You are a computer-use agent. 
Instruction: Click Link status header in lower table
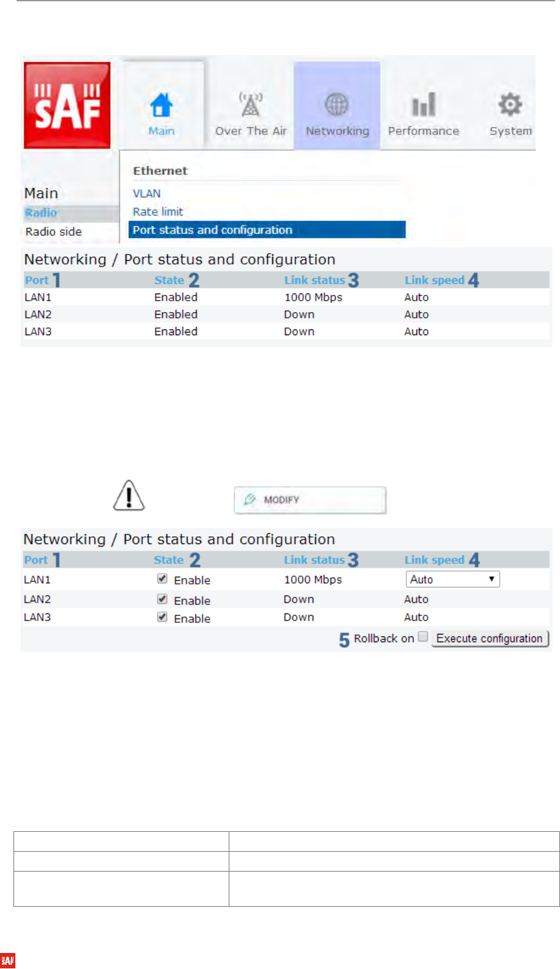point(315,559)
